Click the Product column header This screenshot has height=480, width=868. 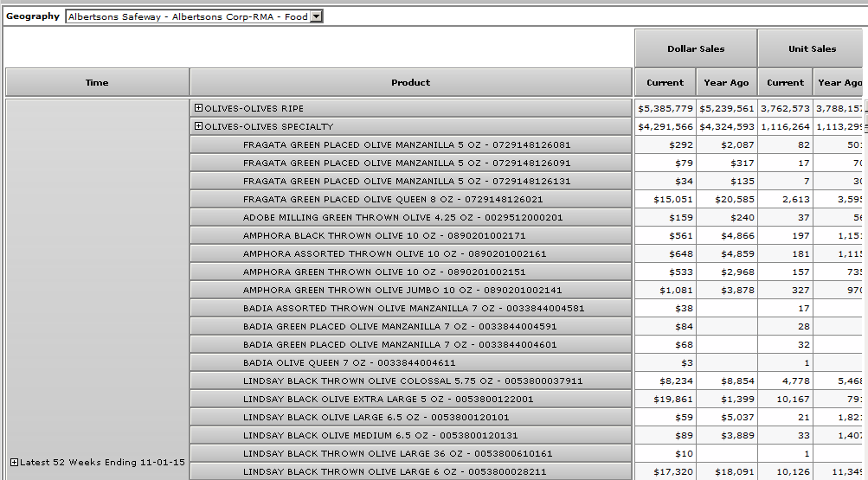coord(410,83)
